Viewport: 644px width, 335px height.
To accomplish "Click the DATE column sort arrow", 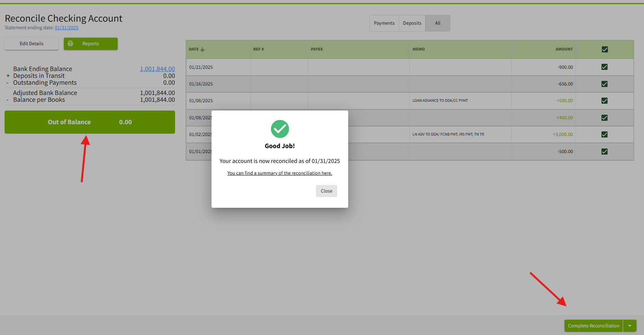I will tap(202, 49).
